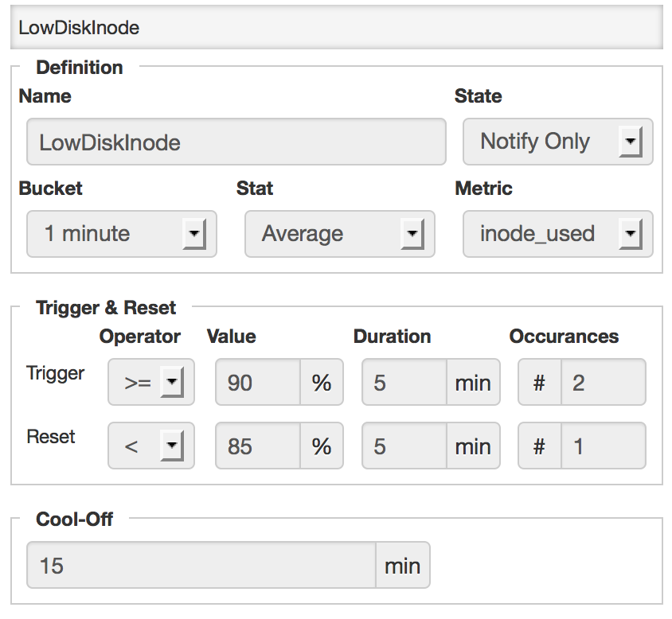Click the percent unit beside Trigger value
The height and width of the screenshot is (619, 672).
(x=321, y=383)
